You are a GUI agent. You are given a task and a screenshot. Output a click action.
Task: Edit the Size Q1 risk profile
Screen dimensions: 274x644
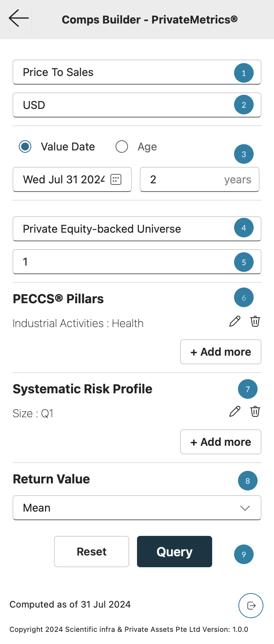click(234, 412)
